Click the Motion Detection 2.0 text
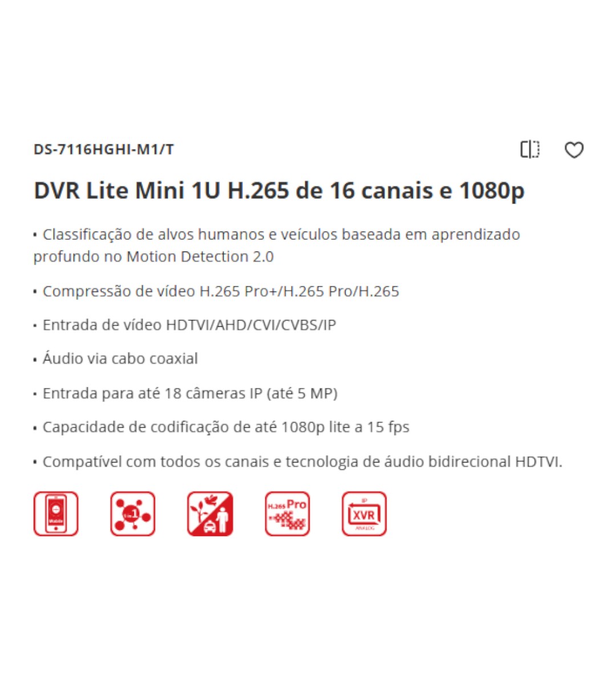 200,257
